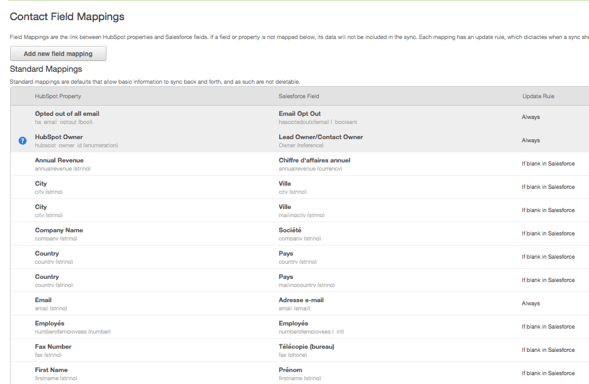
Task: Click the Chiffre d'affaires annuel field
Action: tap(314, 160)
